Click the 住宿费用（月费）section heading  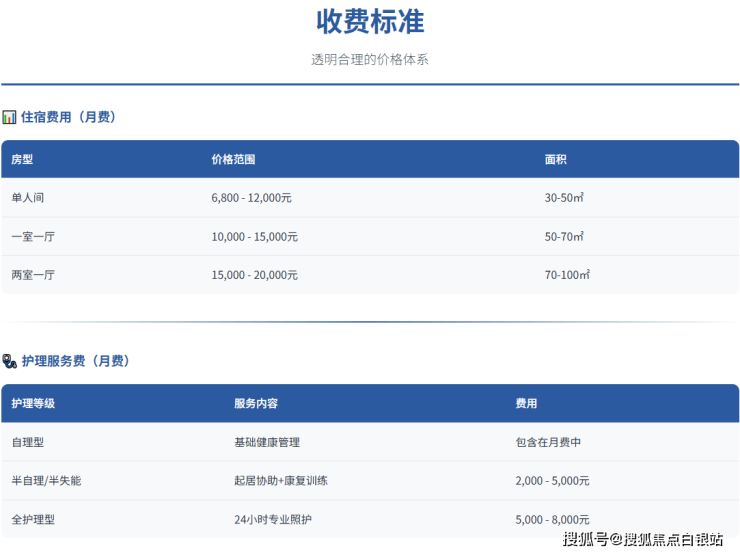tap(68, 117)
